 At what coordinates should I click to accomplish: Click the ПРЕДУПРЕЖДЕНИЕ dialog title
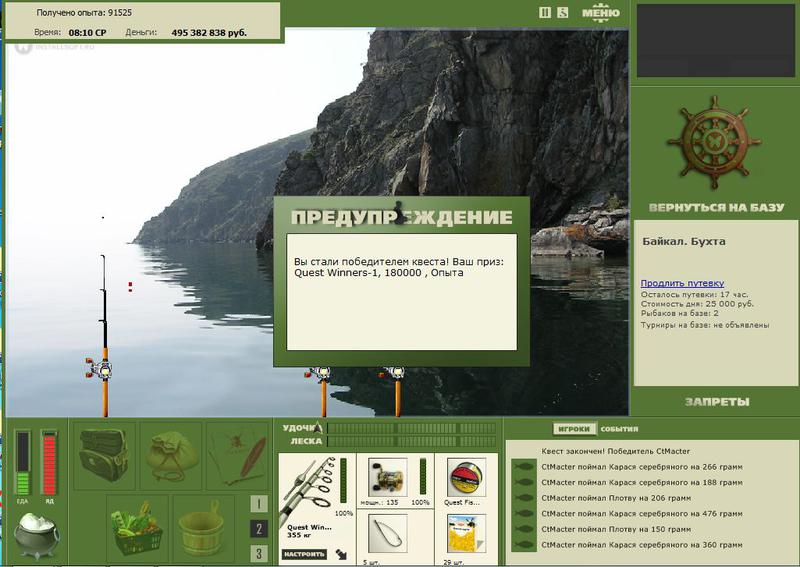tap(402, 217)
